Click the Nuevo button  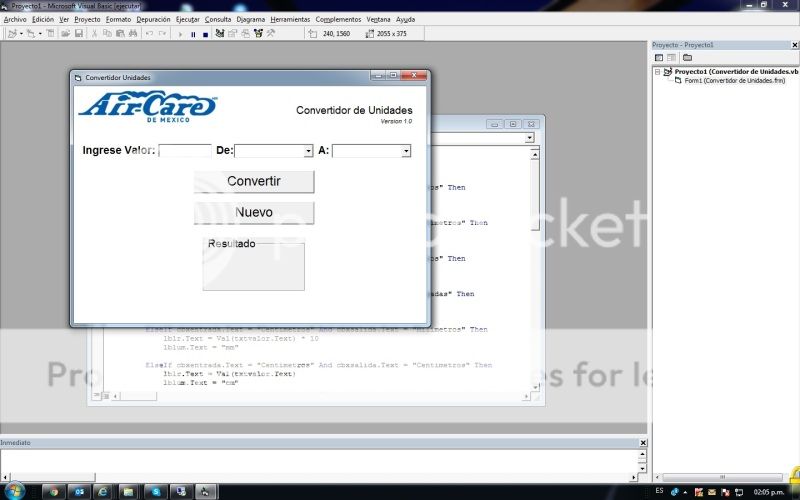click(254, 213)
